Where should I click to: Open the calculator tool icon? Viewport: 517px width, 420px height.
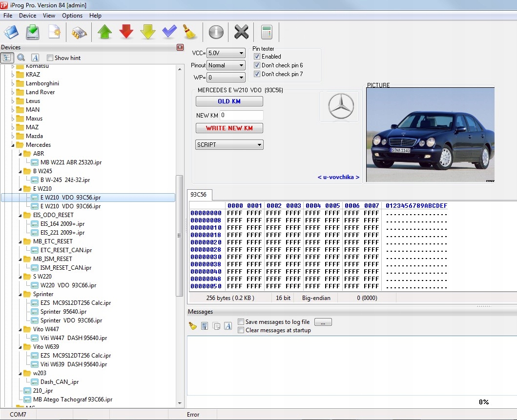point(267,33)
